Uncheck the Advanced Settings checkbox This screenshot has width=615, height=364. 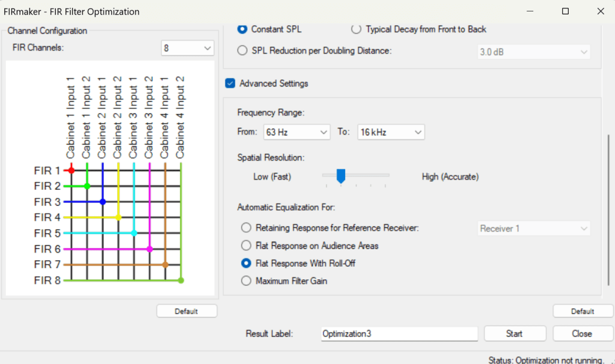[x=230, y=83]
